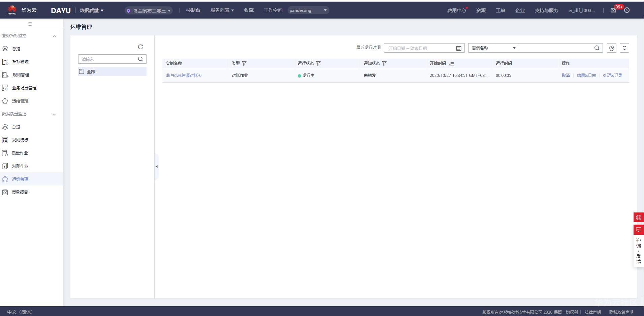The width and height of the screenshot is (644, 316).
Task: Filter by the 通知状态 column funnel
Action: [384, 63]
